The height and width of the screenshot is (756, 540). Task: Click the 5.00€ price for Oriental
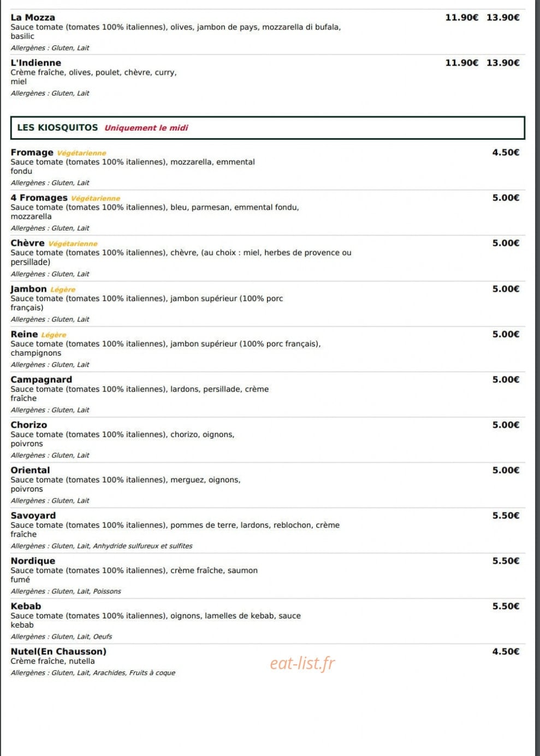[506, 470]
